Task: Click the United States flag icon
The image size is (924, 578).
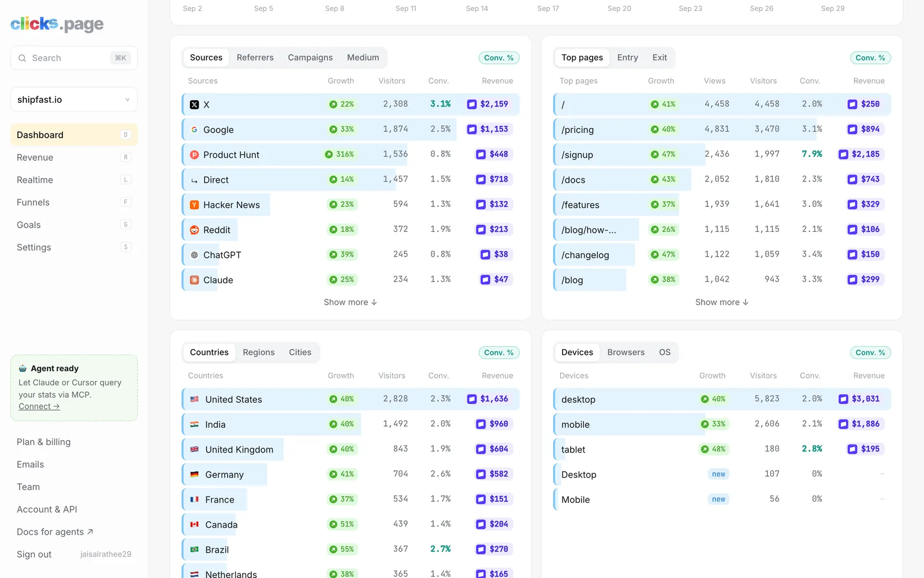Action: pos(195,399)
